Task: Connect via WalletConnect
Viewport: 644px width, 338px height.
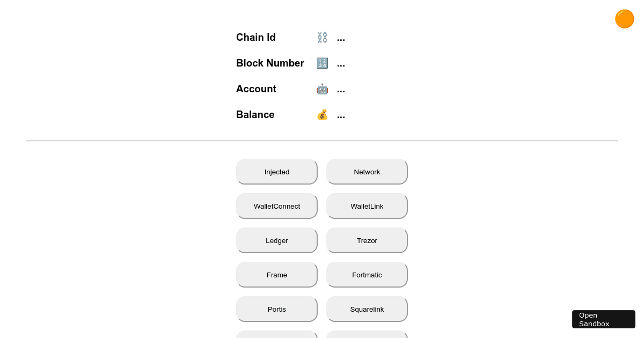Action: click(277, 206)
